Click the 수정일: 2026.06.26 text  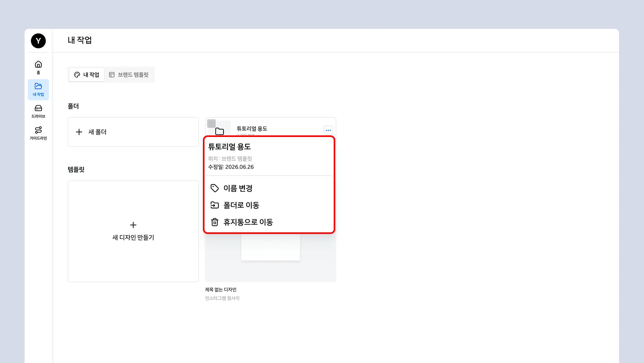231,167
